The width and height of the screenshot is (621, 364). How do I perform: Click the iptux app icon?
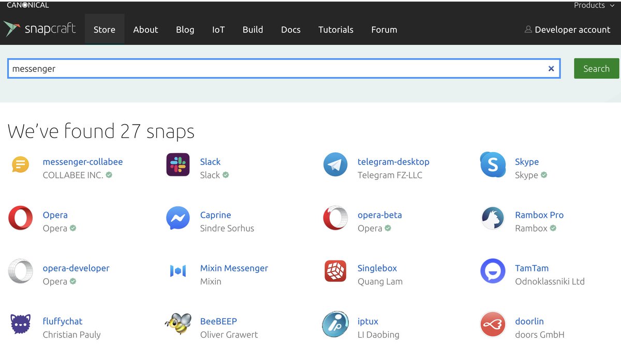coord(335,324)
